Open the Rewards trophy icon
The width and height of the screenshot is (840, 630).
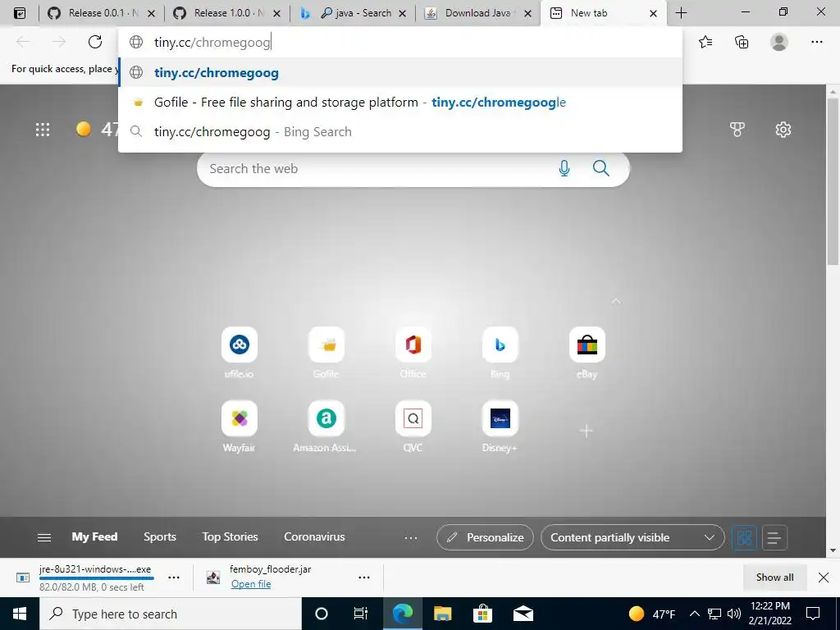click(x=737, y=129)
